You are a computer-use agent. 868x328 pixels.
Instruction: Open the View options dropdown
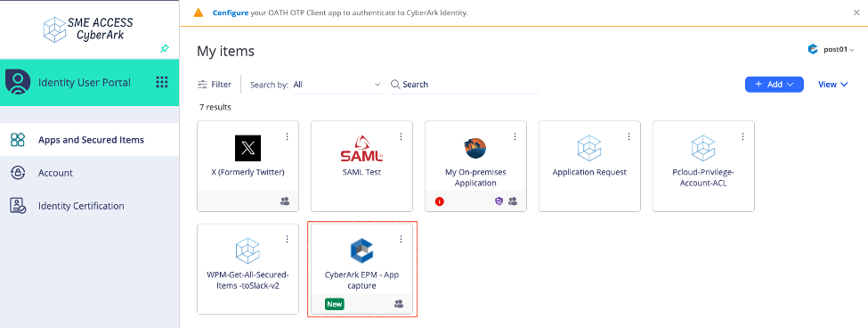pyautogui.click(x=833, y=84)
